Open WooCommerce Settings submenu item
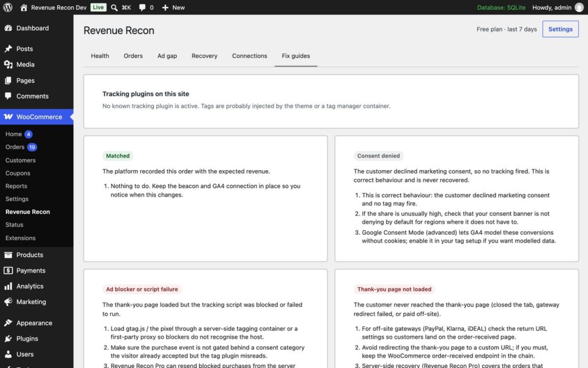588x368 pixels. tap(17, 199)
